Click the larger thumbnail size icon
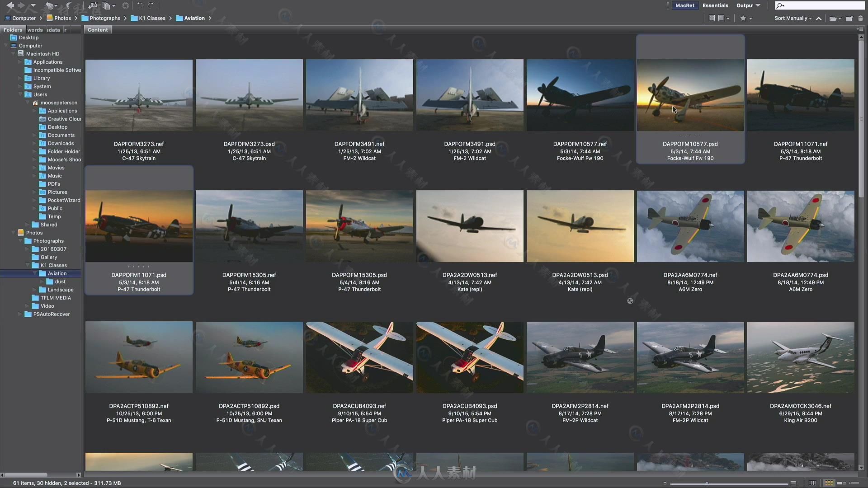 (793, 483)
